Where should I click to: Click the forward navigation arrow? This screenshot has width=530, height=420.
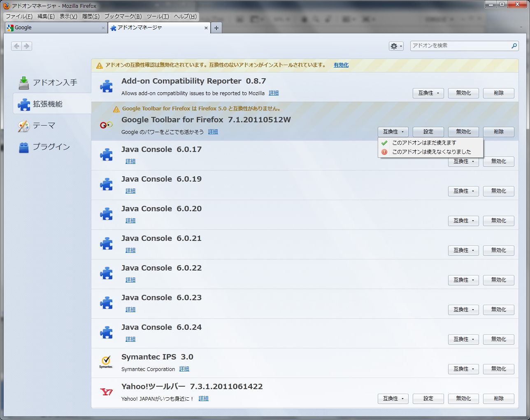tap(27, 46)
